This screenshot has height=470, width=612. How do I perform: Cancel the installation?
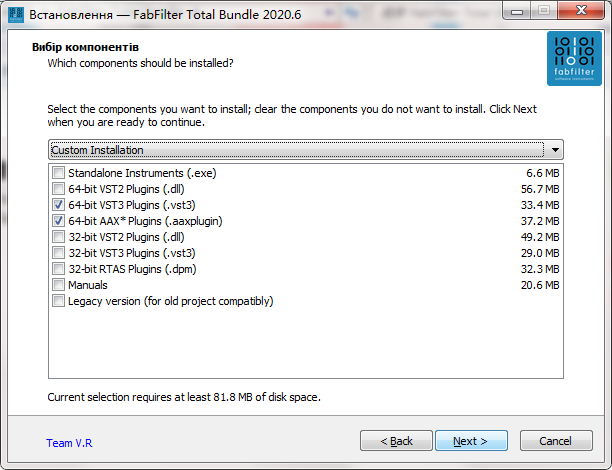coord(555,441)
